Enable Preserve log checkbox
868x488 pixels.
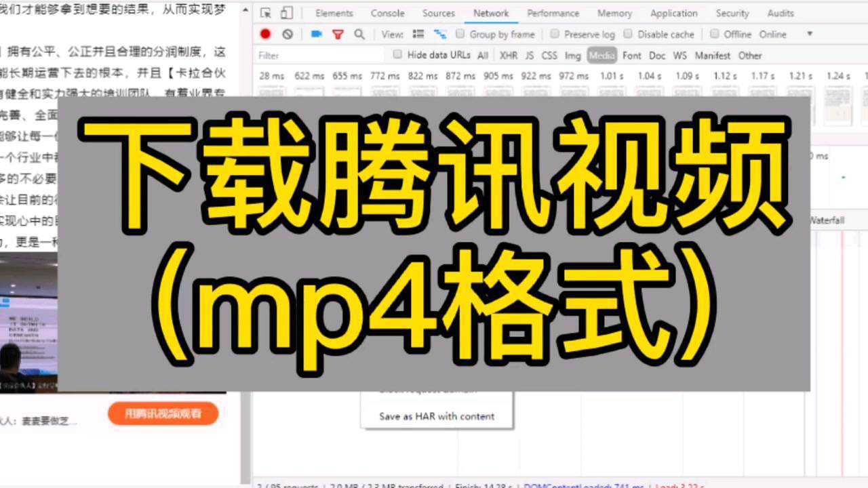pyautogui.click(x=555, y=34)
